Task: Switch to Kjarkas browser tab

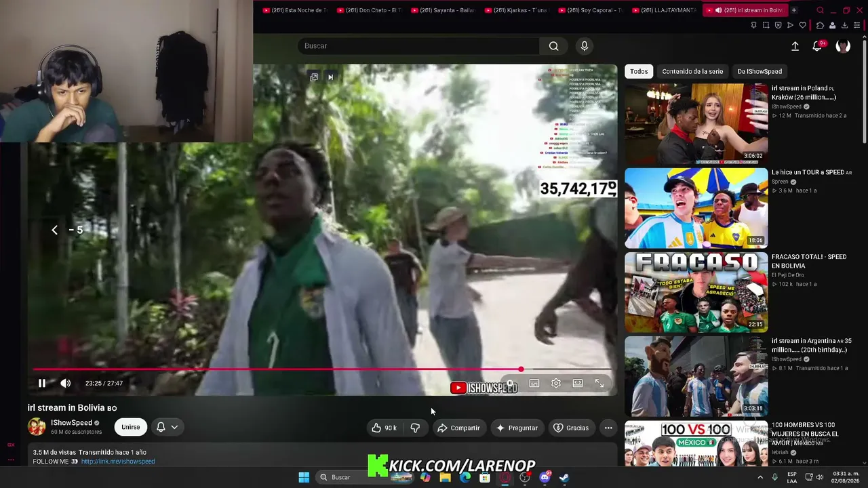Action: [516, 10]
